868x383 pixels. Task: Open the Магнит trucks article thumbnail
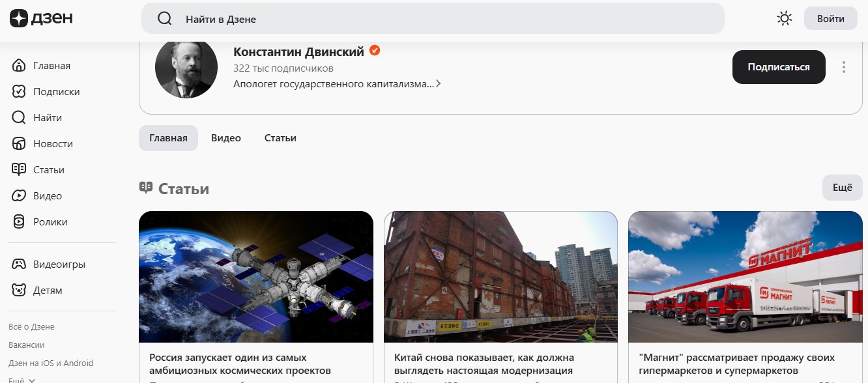pyautogui.click(x=745, y=277)
